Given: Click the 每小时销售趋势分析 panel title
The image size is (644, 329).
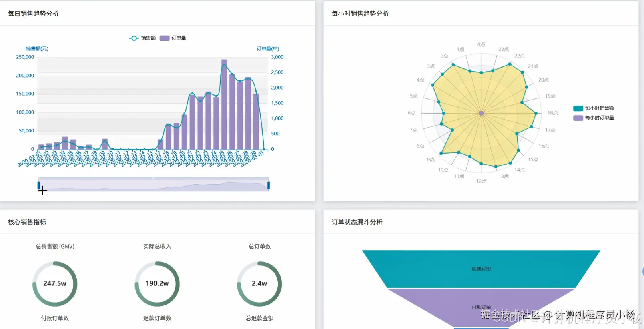Looking at the screenshot, I should (x=360, y=14).
